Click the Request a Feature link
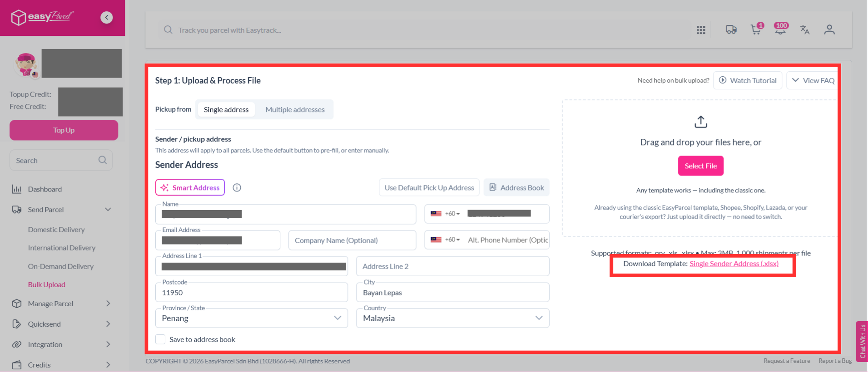 pyautogui.click(x=787, y=361)
